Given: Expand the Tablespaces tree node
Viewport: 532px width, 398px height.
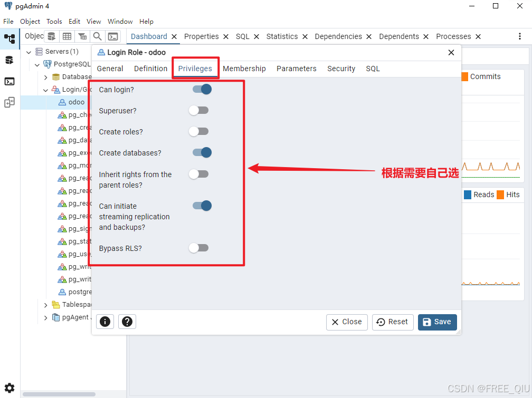Looking at the screenshot, I should click(x=46, y=305).
